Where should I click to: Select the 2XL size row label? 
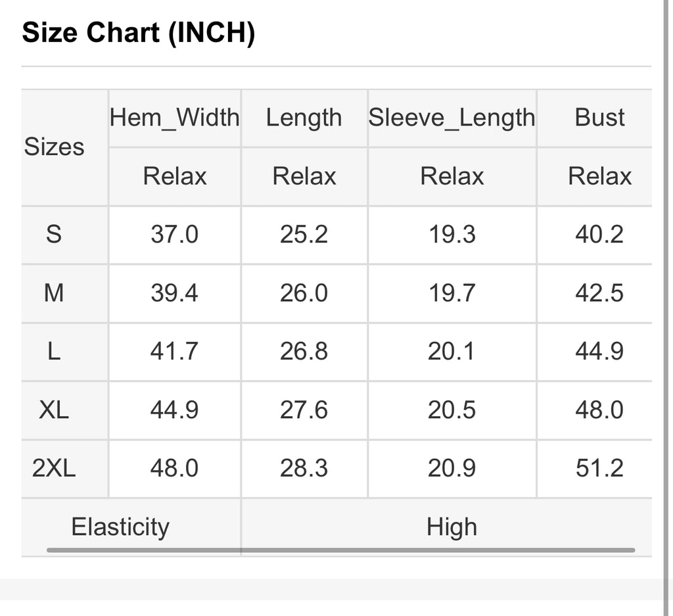coord(54,468)
